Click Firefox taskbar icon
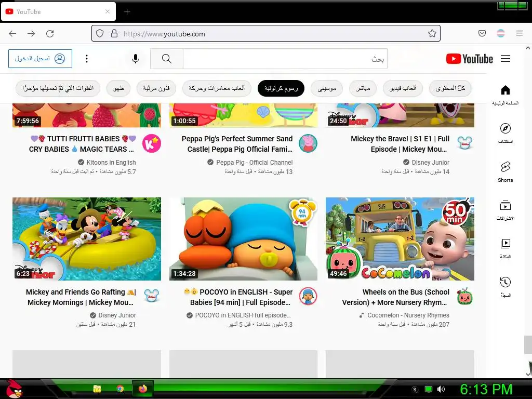532x399 pixels. coord(143,389)
